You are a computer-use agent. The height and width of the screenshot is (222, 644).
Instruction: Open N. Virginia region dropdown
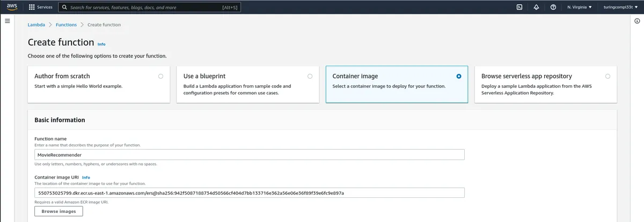(x=580, y=8)
